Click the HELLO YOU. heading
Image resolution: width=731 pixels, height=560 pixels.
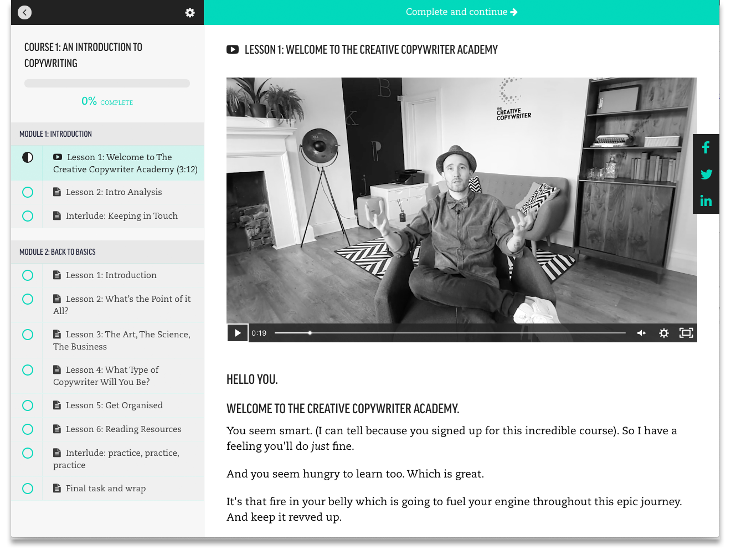tap(252, 379)
